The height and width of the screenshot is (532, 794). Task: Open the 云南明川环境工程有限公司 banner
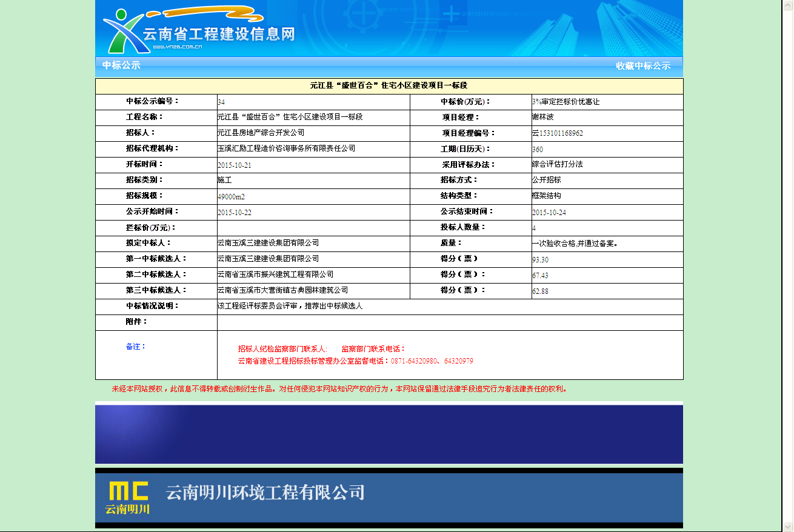point(389,498)
